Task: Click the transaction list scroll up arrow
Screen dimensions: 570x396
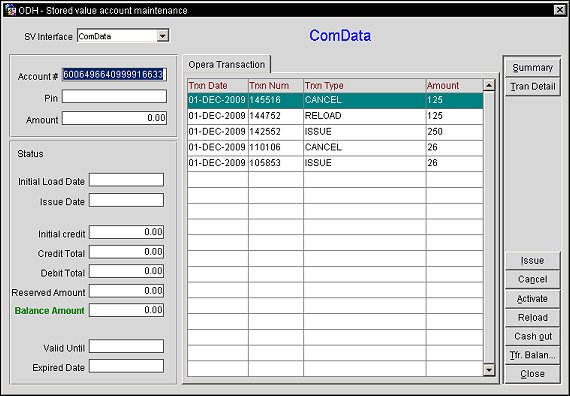Action: 489,85
